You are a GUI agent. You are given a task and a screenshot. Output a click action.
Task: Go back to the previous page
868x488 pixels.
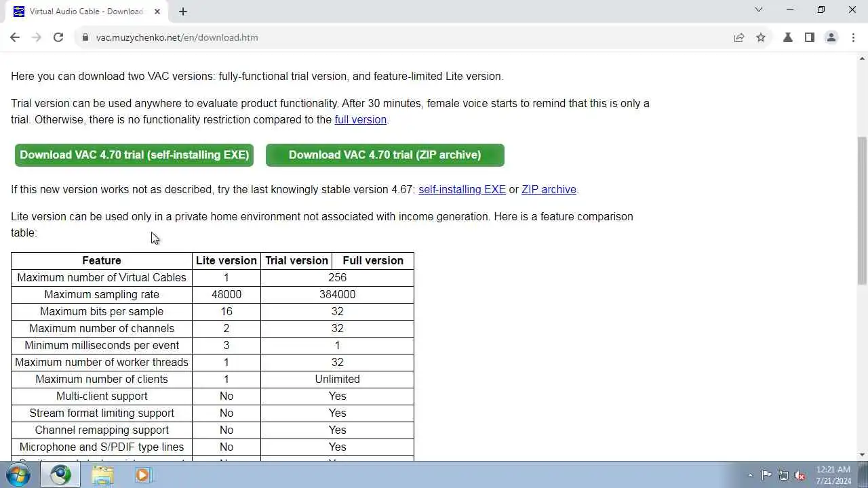point(15,37)
